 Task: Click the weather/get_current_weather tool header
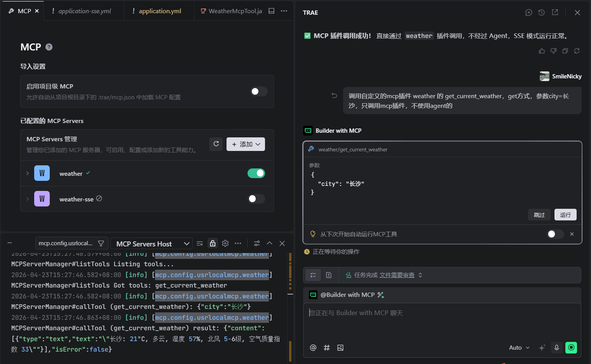442,149
